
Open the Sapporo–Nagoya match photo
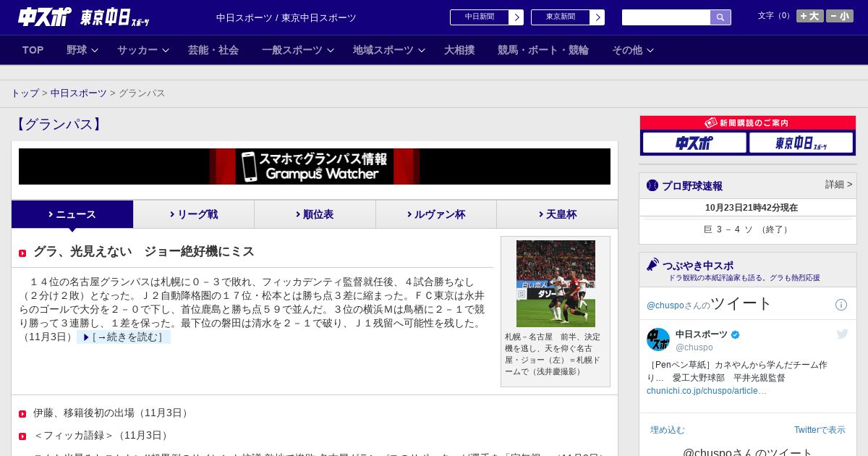click(556, 284)
